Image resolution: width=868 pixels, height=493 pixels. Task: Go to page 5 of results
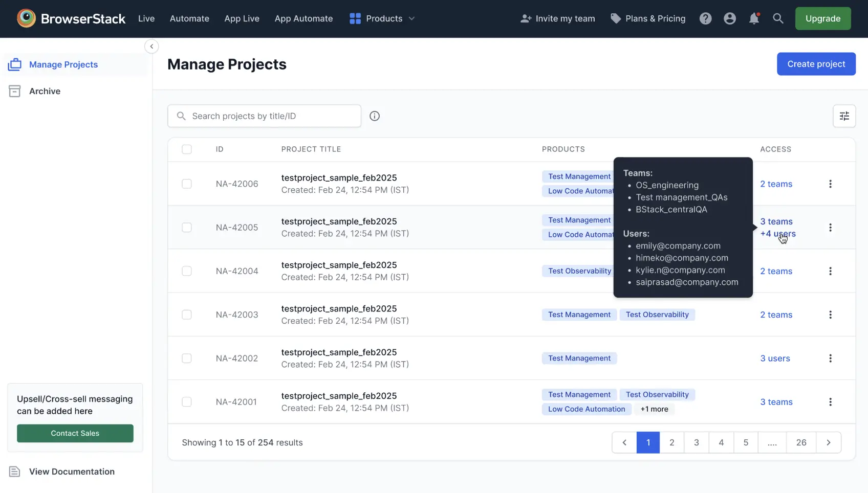(746, 442)
